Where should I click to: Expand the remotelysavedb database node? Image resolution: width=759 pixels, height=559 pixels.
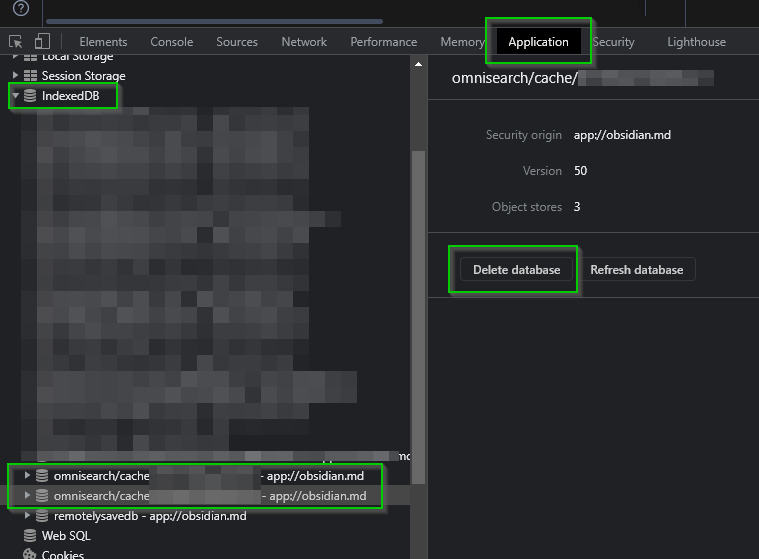[28, 515]
